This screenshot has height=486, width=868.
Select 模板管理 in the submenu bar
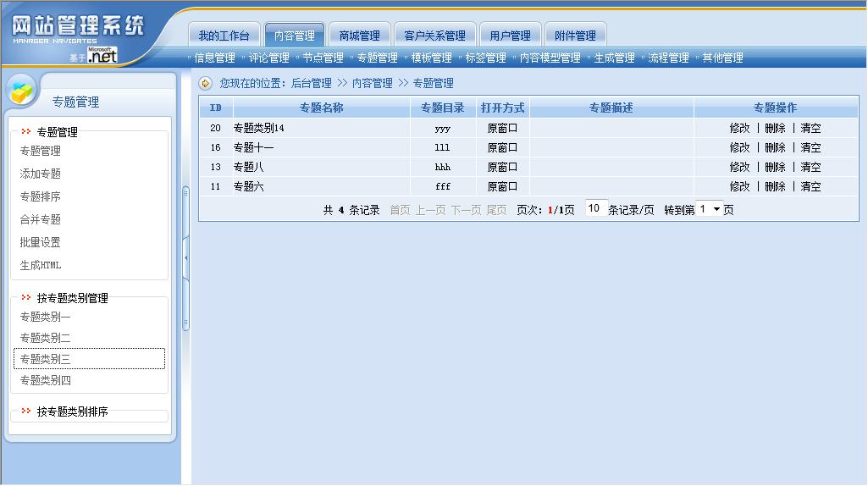[431, 58]
